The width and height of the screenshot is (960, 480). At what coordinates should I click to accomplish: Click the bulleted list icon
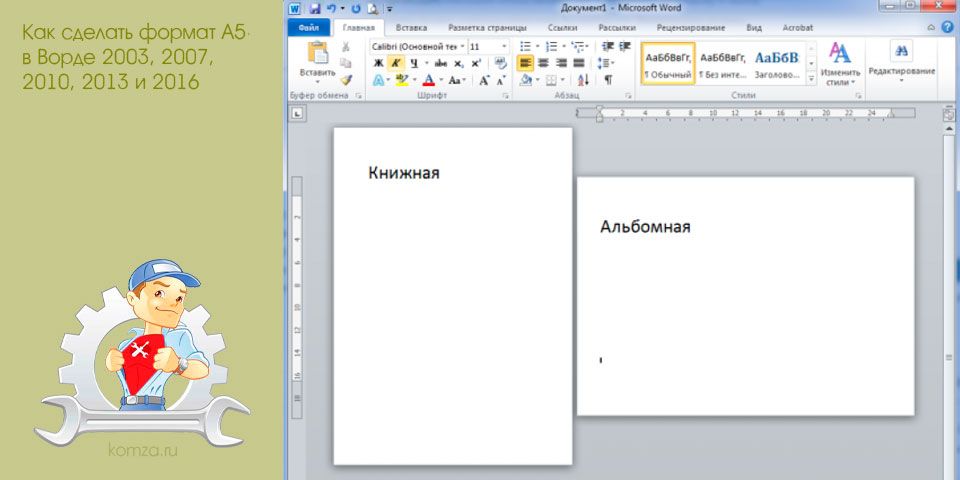pyautogui.click(x=525, y=47)
